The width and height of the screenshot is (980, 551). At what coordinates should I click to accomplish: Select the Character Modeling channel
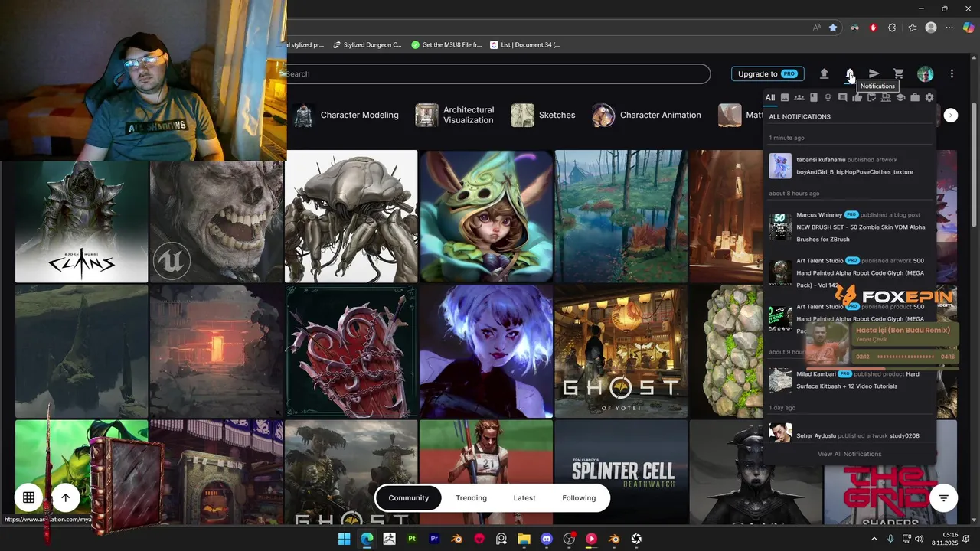coord(345,115)
